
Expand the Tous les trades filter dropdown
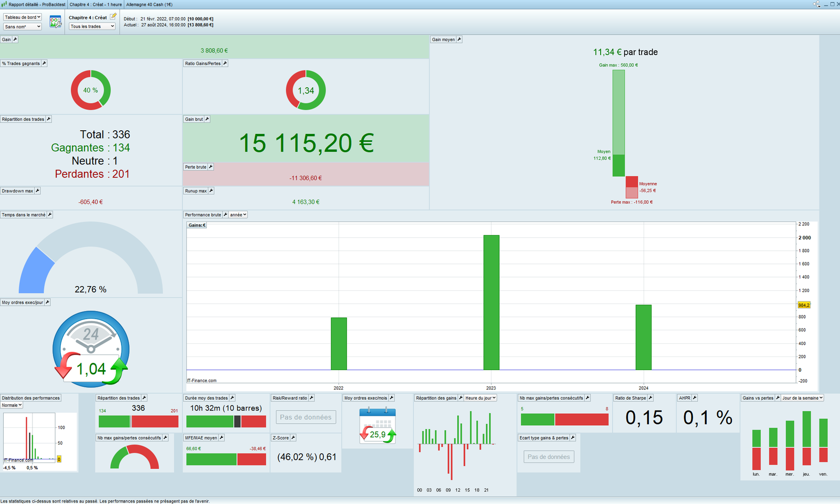pos(92,26)
